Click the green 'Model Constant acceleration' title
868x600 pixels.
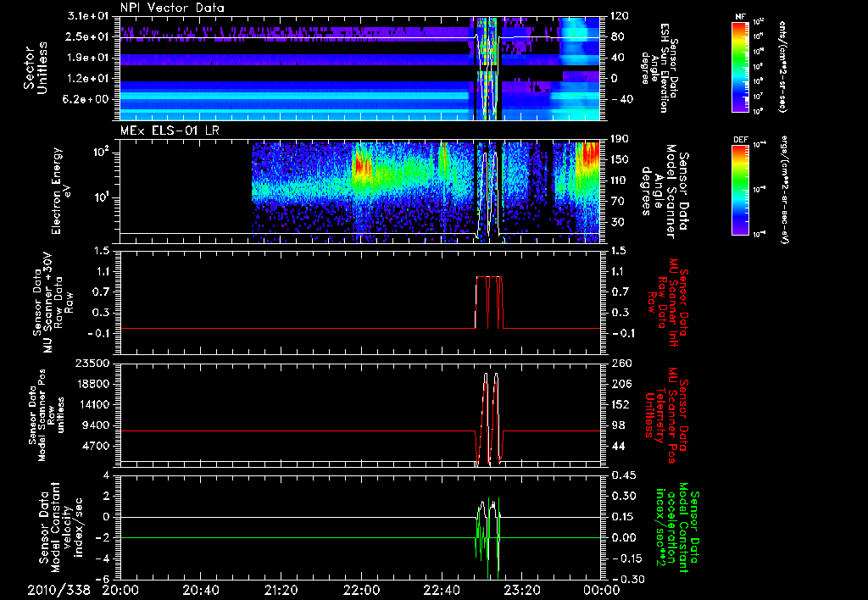pos(676,527)
